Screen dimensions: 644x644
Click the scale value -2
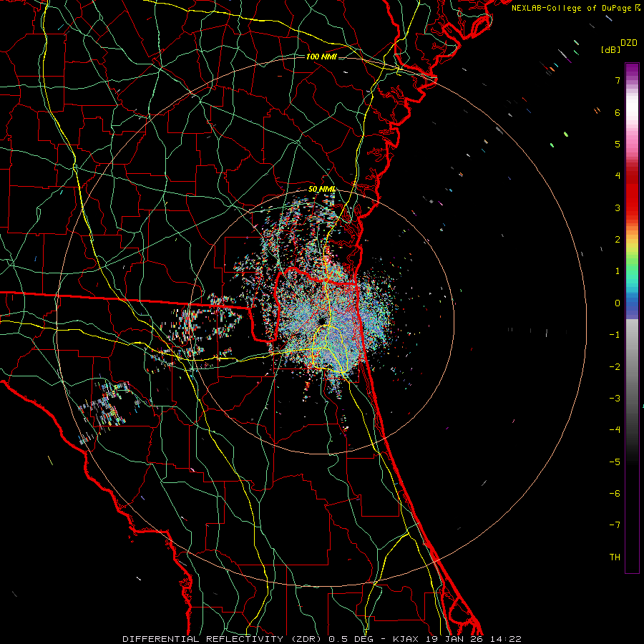615,367
